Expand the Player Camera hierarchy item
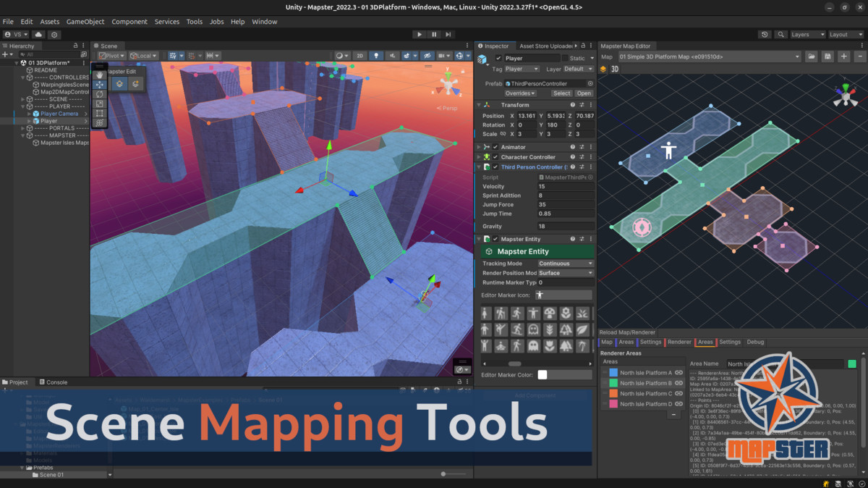This screenshot has width=868, height=488. tap(30, 114)
